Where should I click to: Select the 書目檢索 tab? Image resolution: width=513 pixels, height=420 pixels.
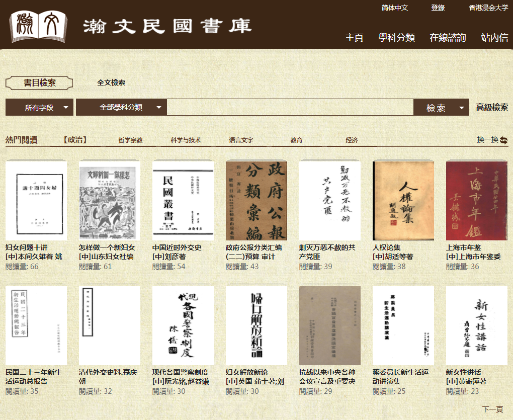[39, 83]
